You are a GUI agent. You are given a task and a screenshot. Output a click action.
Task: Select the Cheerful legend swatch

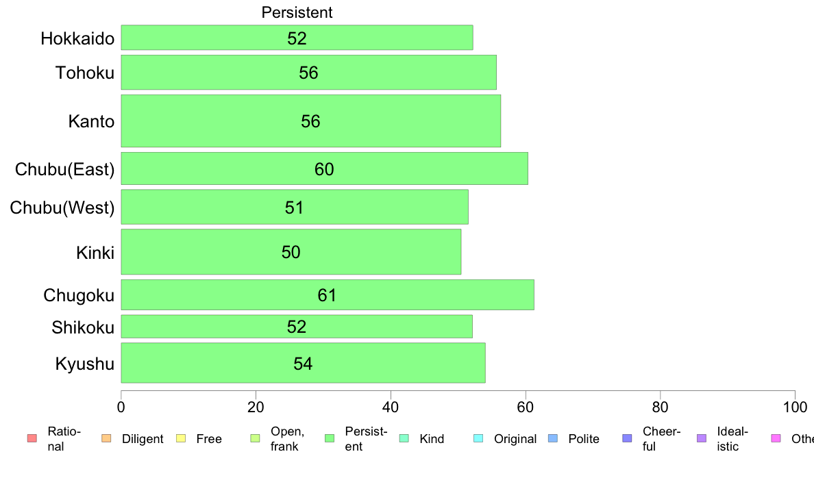(x=627, y=438)
